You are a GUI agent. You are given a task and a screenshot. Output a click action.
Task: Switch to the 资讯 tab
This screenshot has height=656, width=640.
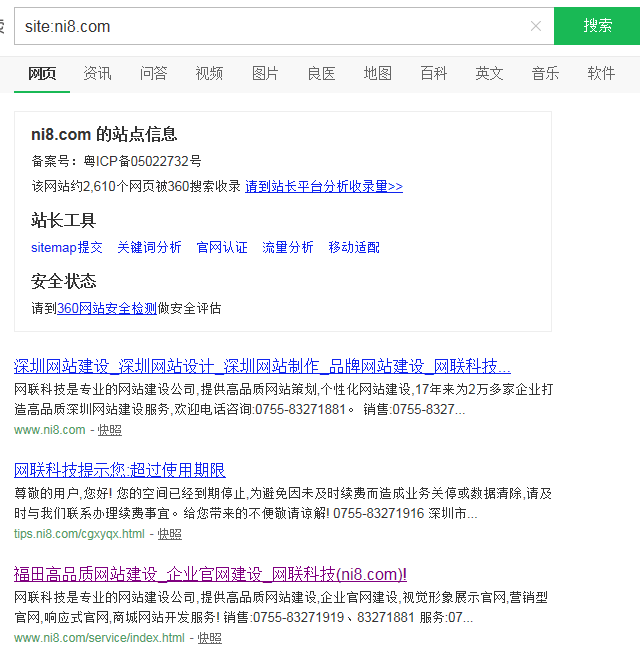97,73
